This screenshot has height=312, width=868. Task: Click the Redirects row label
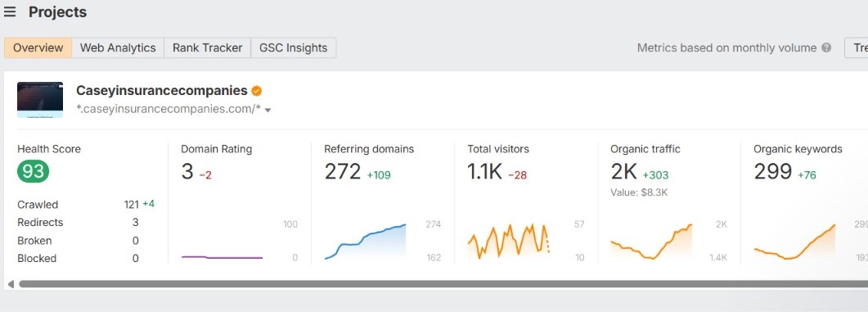click(40, 222)
